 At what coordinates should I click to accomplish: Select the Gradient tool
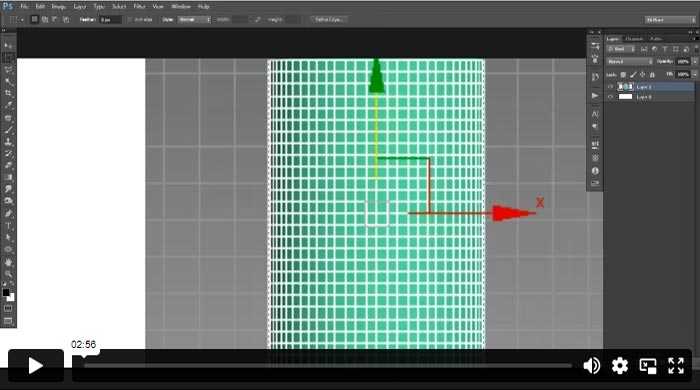tap(8, 178)
